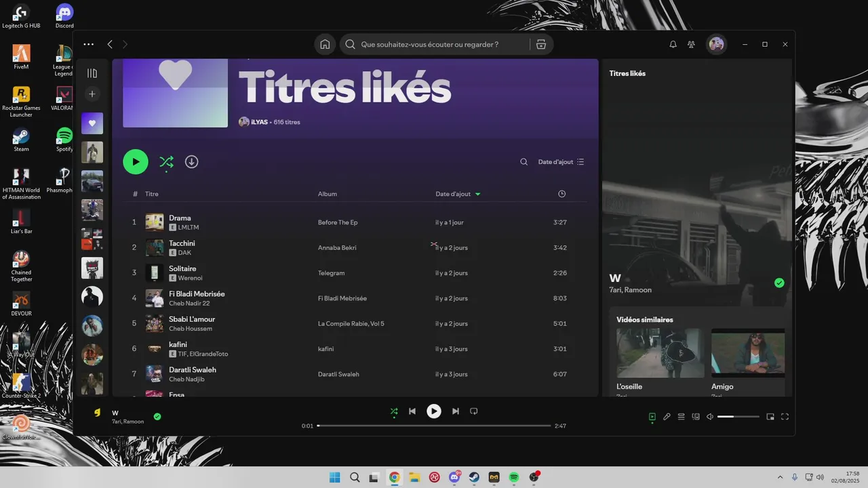
Task: Sort by the Date d'ajout column header
Action: pos(458,194)
